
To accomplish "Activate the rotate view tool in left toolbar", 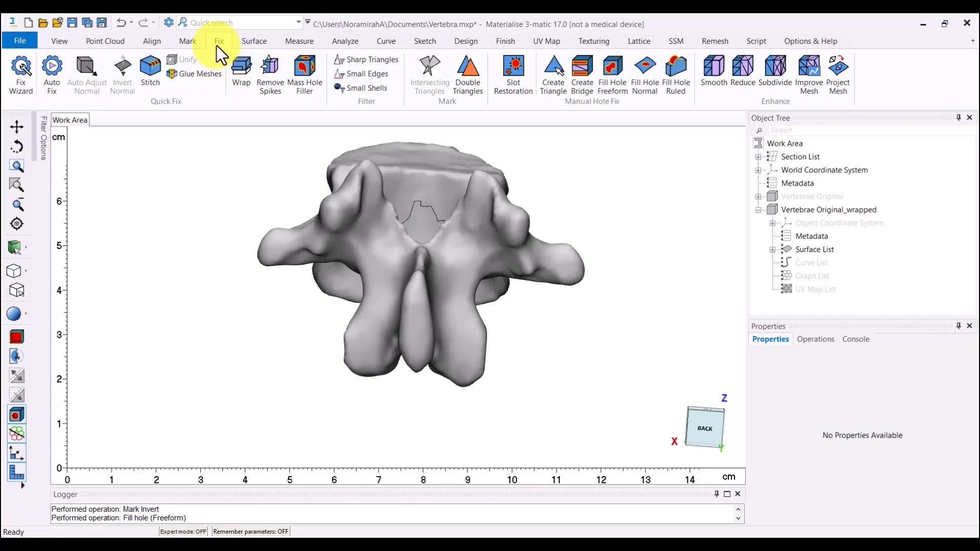I will [17, 147].
